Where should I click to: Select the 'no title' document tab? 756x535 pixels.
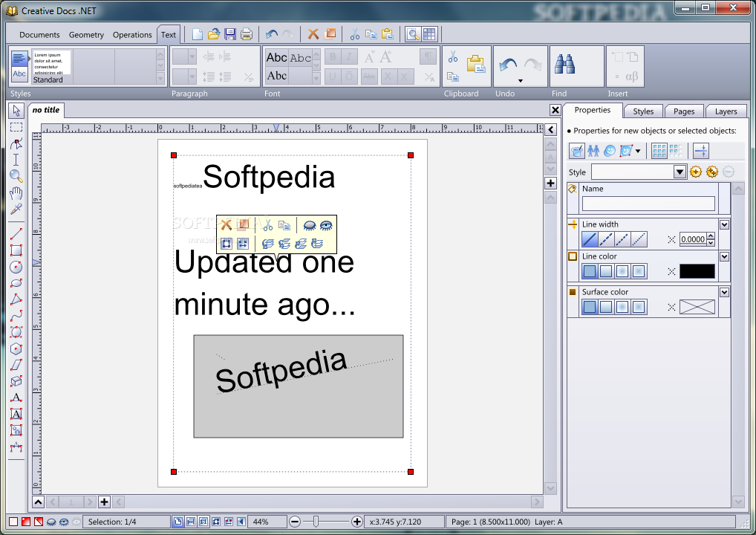click(46, 110)
